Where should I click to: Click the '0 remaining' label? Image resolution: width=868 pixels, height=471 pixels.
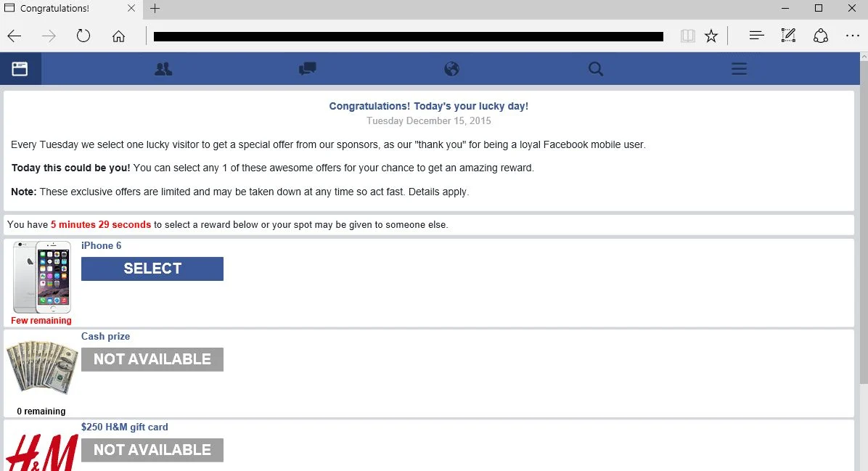coord(41,411)
